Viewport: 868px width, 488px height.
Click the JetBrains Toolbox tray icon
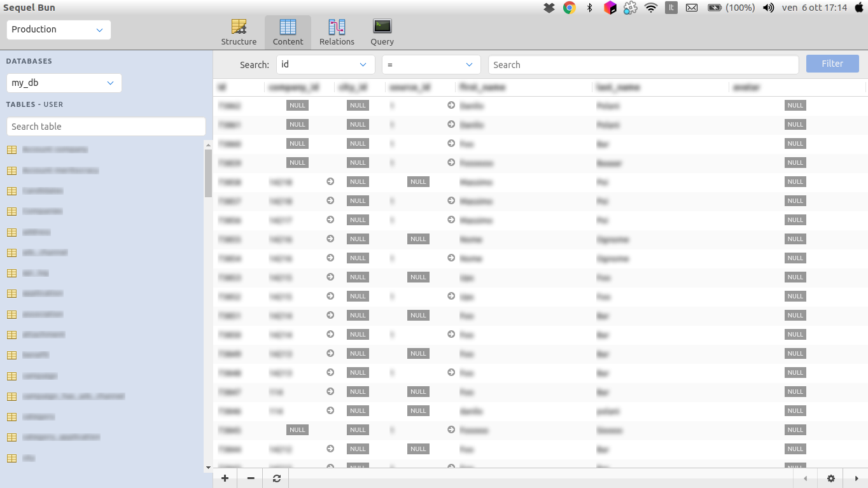(610, 8)
